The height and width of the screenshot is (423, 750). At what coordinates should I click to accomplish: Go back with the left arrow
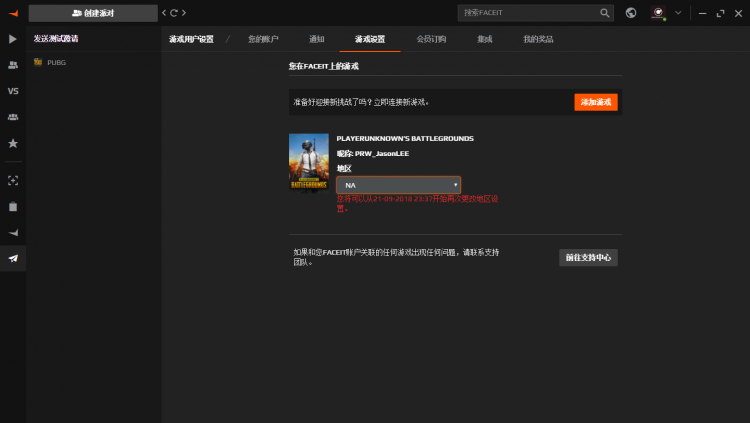164,13
